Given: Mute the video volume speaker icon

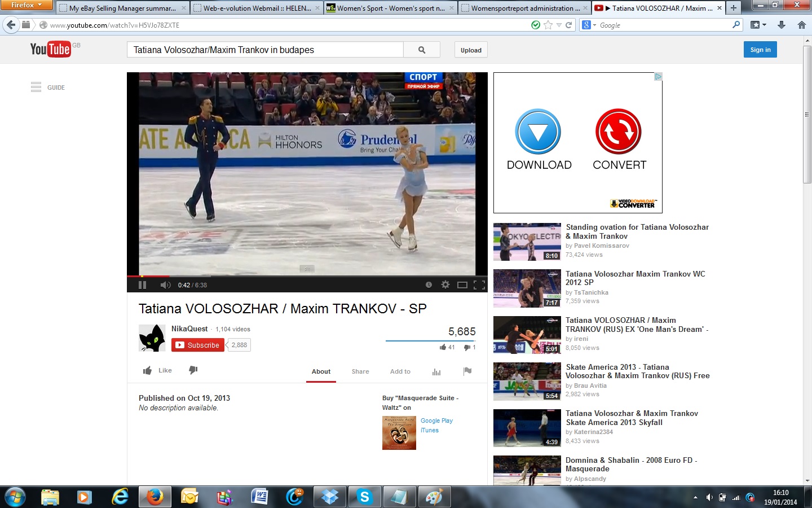Looking at the screenshot, I should point(165,285).
